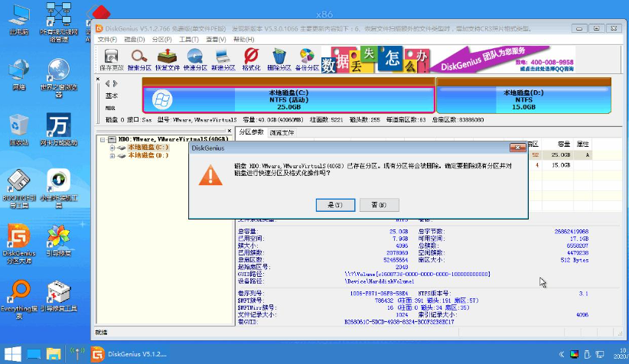This screenshot has height=364, width=629.
Task: Open 引导修复 pinwheel desktop icon
Action: tap(59, 241)
